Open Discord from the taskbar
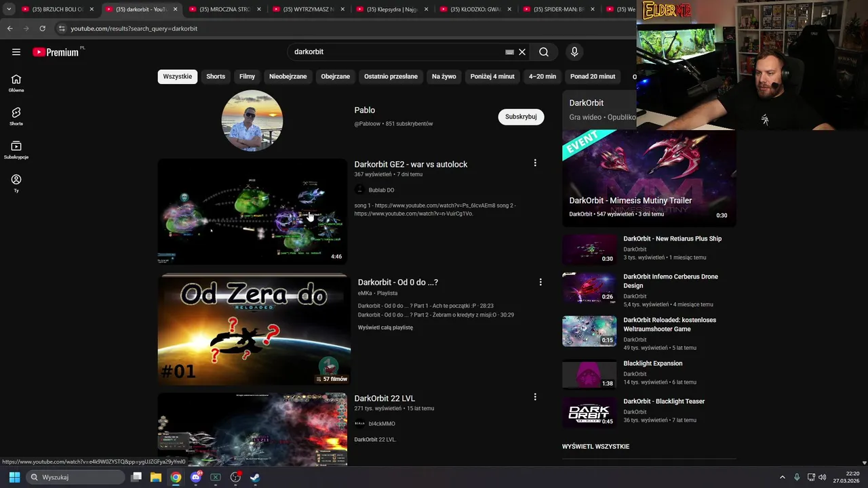The height and width of the screenshot is (488, 868). click(x=196, y=477)
